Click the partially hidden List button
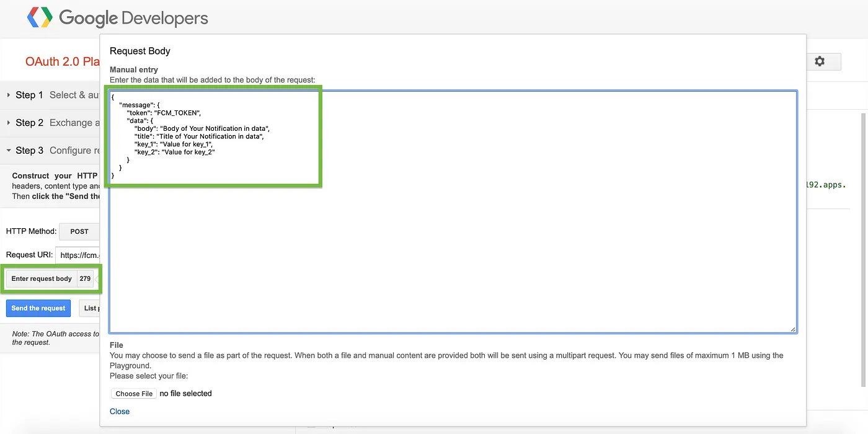Screen dimensions: 868x434 tap(89, 308)
